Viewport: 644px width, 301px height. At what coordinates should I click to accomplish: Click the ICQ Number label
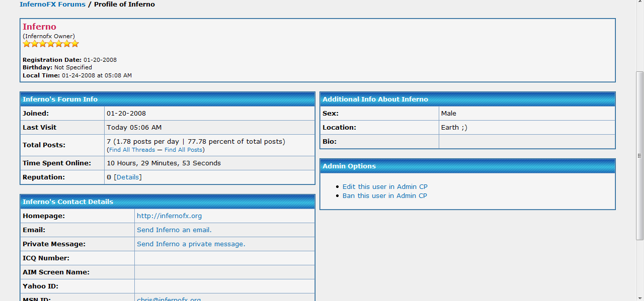tap(46, 258)
